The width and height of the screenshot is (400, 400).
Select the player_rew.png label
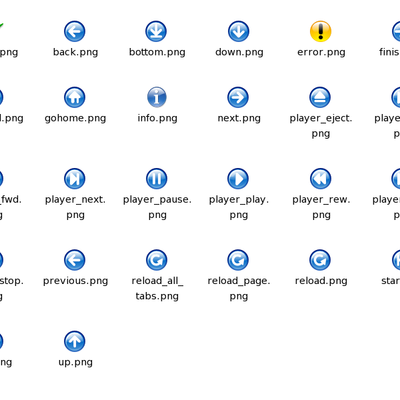tap(321, 207)
